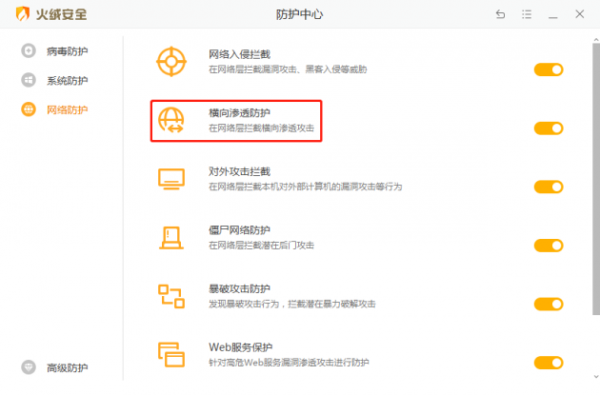Image resolution: width=600 pixels, height=395 pixels.
Task: Select 网络防护 globe sidebar icon
Action: [28, 109]
